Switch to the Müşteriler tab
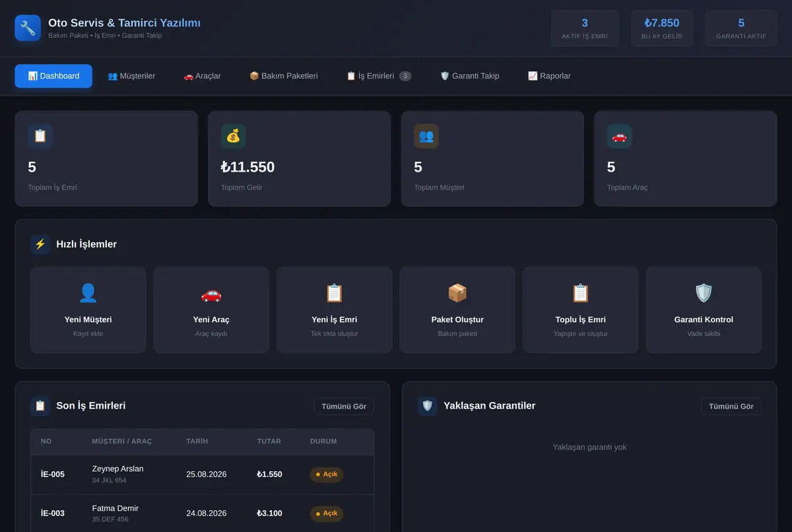Image resolution: width=792 pixels, height=532 pixels. coord(131,76)
